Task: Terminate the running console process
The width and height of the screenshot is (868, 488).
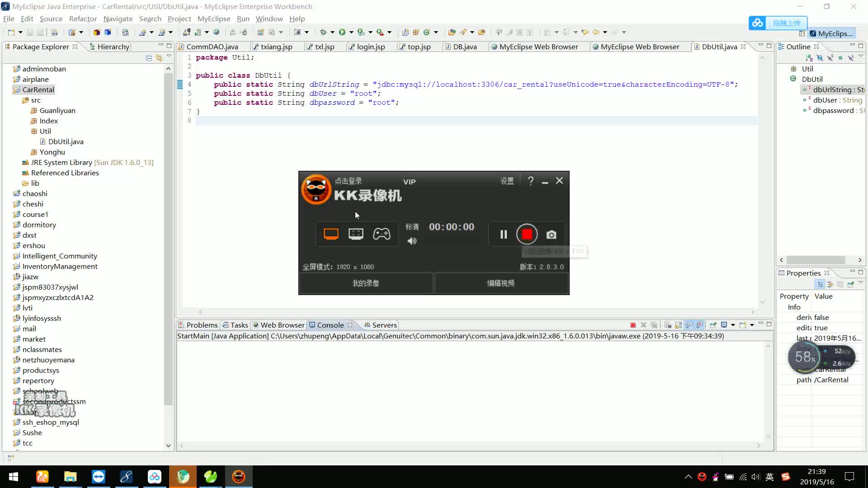Action: (633, 325)
